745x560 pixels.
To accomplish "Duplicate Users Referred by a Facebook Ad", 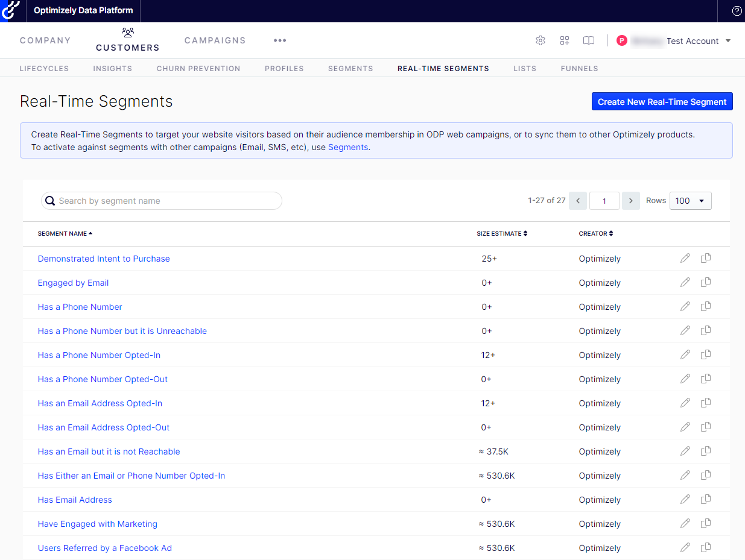I will click(706, 548).
